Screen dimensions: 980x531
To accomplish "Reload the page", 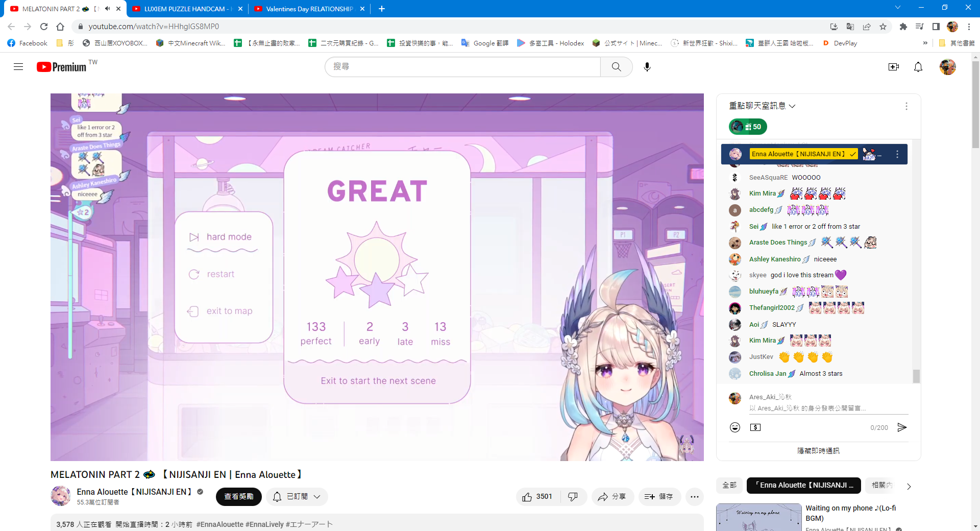I will (44, 27).
